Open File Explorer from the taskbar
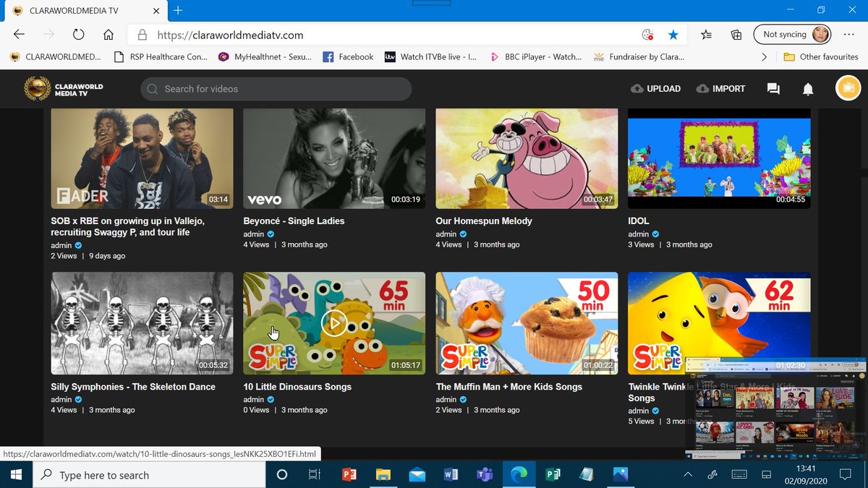Viewport: 868px width, 488px height. tap(383, 475)
